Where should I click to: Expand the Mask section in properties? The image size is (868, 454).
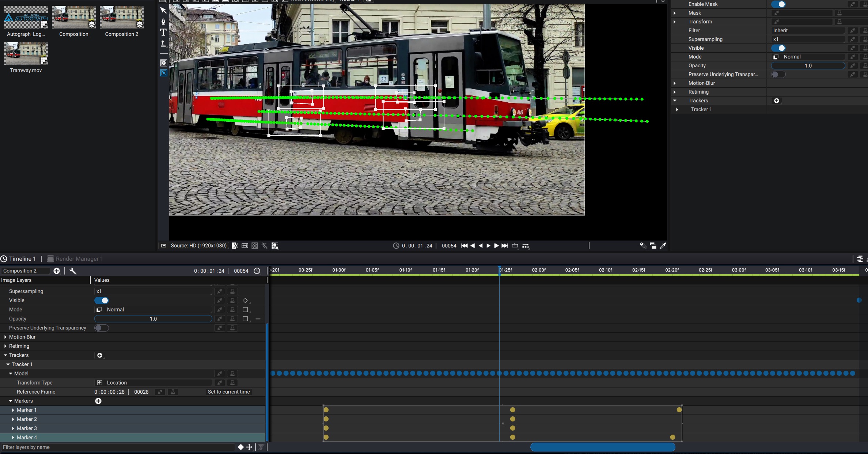pyautogui.click(x=675, y=13)
